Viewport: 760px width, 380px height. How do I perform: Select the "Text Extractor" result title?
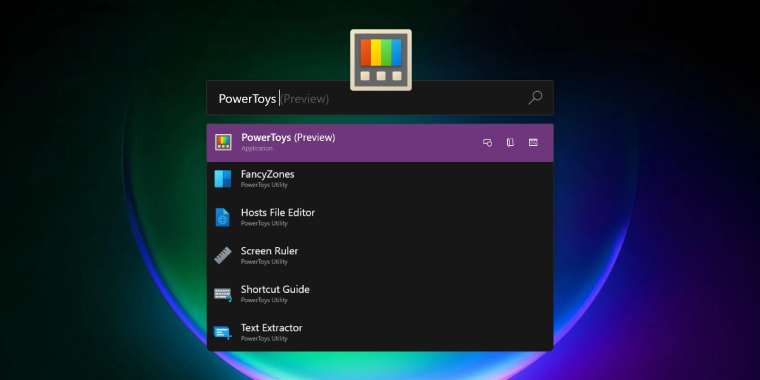tap(271, 328)
